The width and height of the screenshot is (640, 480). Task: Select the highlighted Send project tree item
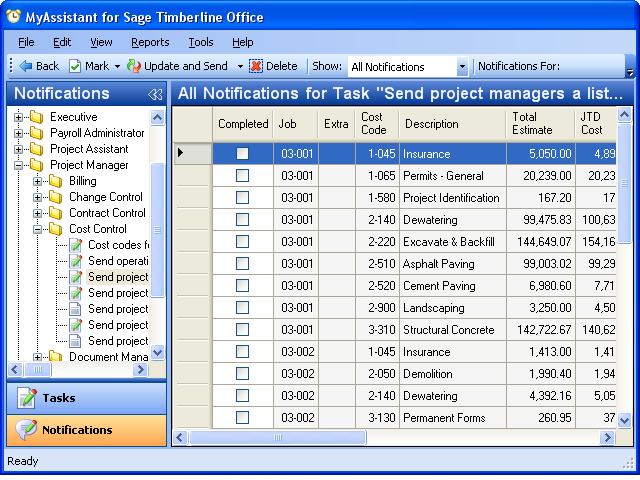click(118, 277)
